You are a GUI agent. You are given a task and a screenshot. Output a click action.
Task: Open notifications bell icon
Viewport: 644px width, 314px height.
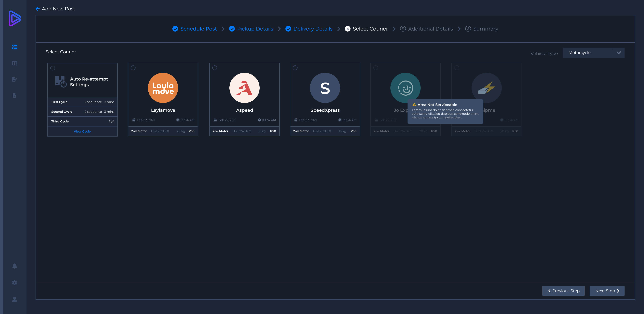pos(15,266)
